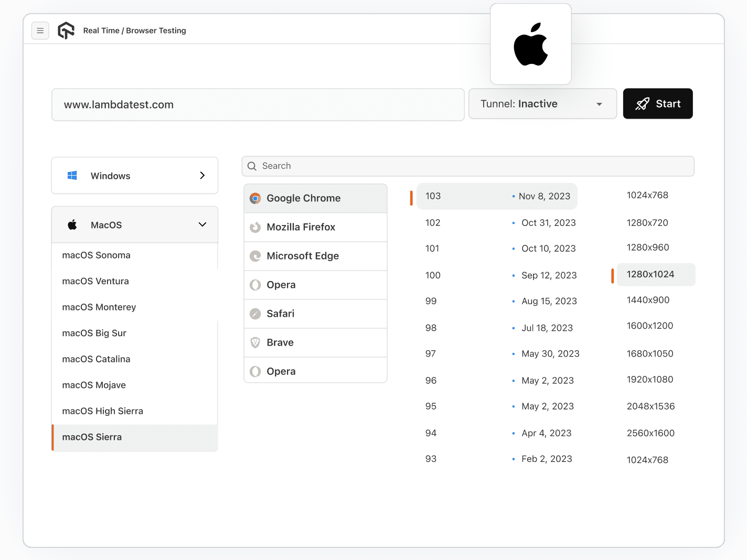Select macOS Big Sur from the OS list
This screenshot has width=747, height=560.
94,333
